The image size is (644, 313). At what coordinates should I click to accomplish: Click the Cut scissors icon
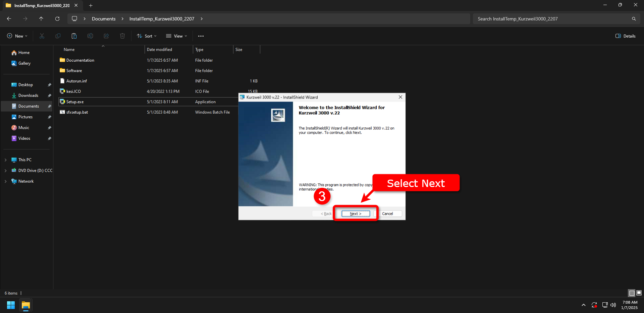pyautogui.click(x=42, y=36)
